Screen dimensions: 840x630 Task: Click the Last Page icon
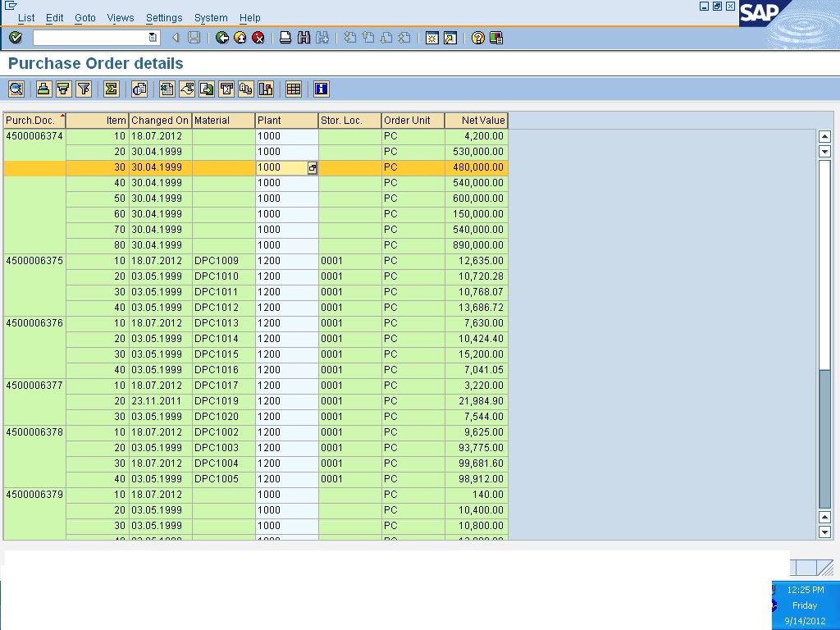coord(404,38)
